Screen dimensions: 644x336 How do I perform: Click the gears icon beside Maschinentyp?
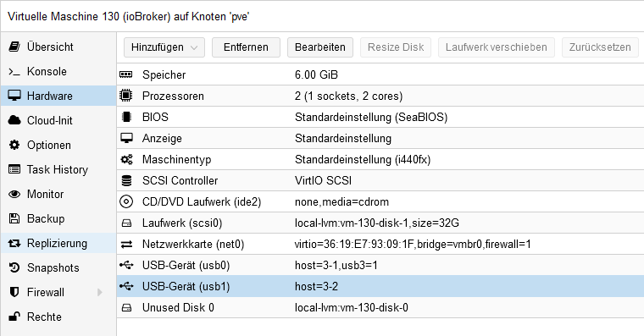point(126,159)
